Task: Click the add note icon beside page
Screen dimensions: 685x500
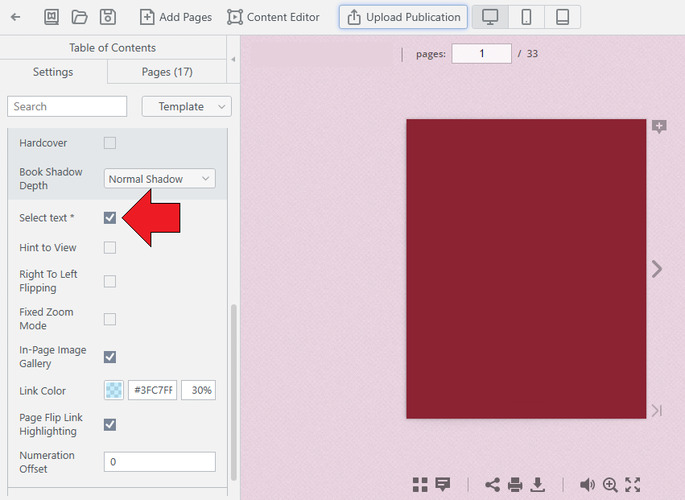Action: (x=659, y=127)
